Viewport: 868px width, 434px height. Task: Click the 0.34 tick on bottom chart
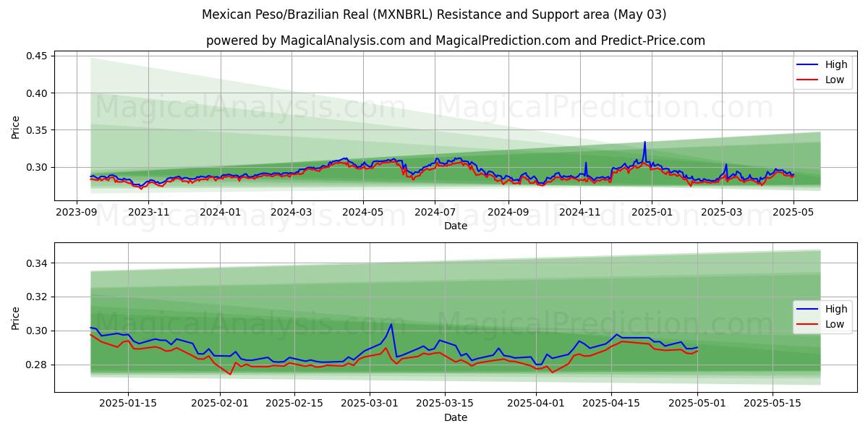tap(36, 263)
